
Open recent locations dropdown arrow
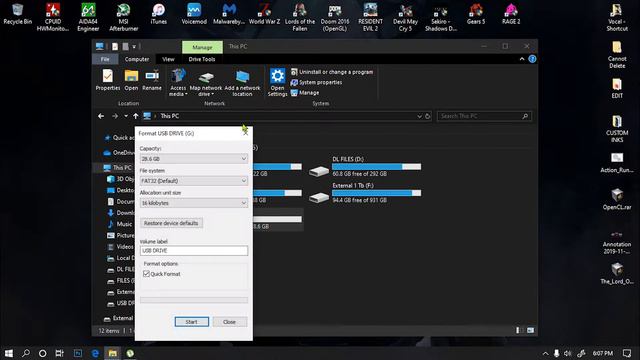click(x=126, y=116)
